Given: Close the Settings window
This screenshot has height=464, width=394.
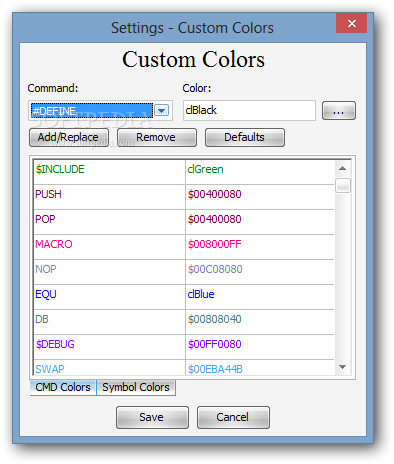Looking at the screenshot, I should coord(351,23).
